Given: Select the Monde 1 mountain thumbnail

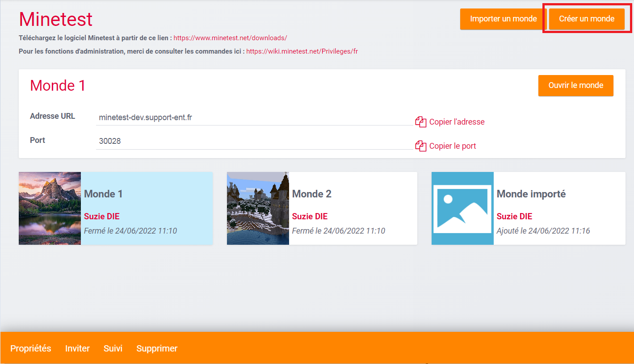Looking at the screenshot, I should (x=50, y=208).
